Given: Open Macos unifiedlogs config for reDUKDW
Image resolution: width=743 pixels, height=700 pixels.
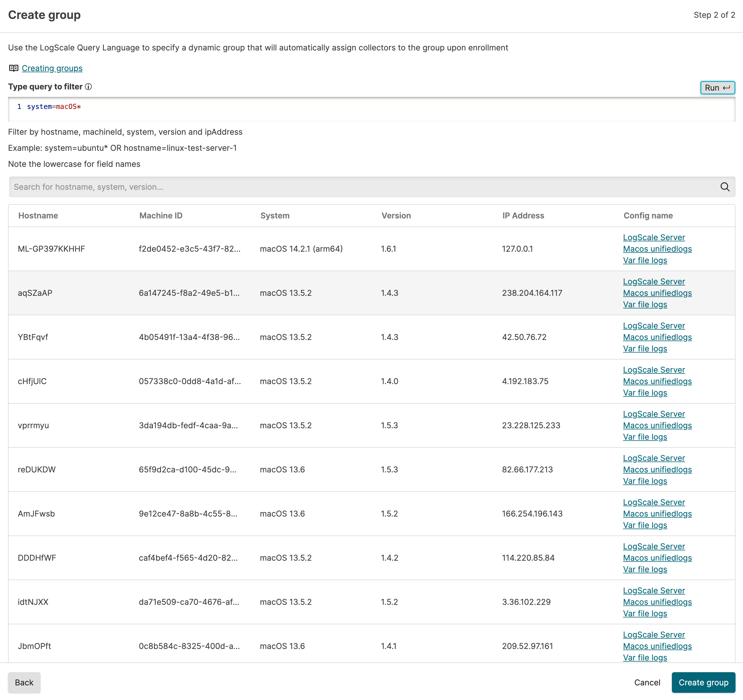Looking at the screenshot, I should 657,470.
